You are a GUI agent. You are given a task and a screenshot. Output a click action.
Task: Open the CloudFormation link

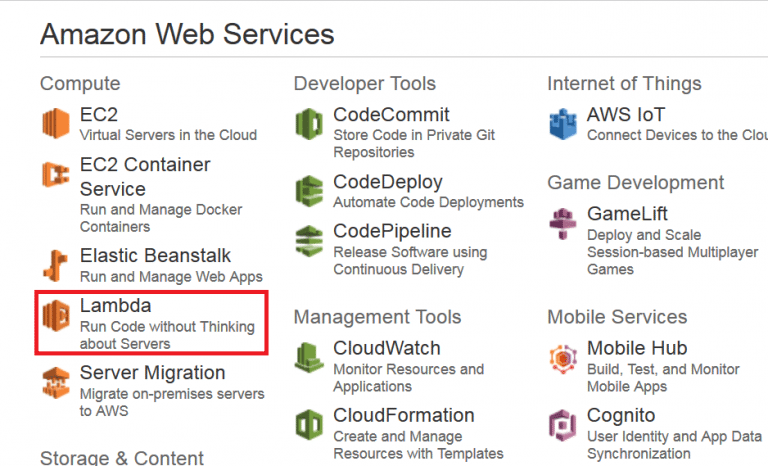pyautogui.click(x=404, y=416)
